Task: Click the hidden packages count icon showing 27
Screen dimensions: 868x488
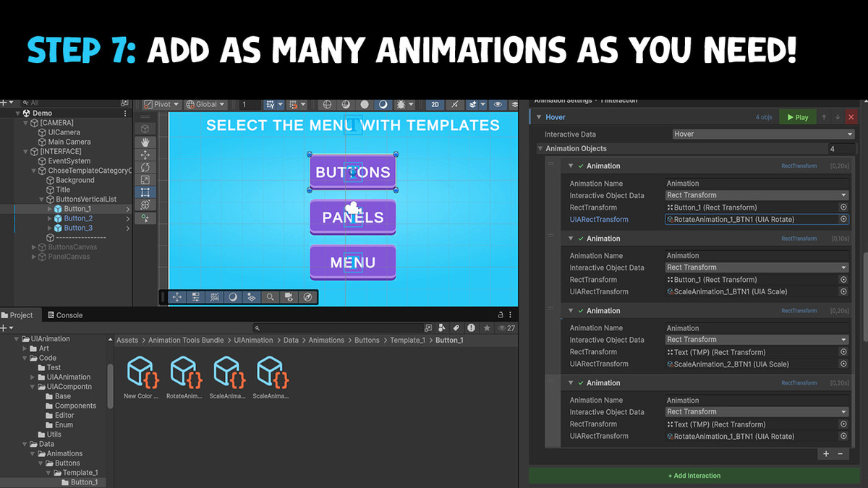Action: coord(506,328)
